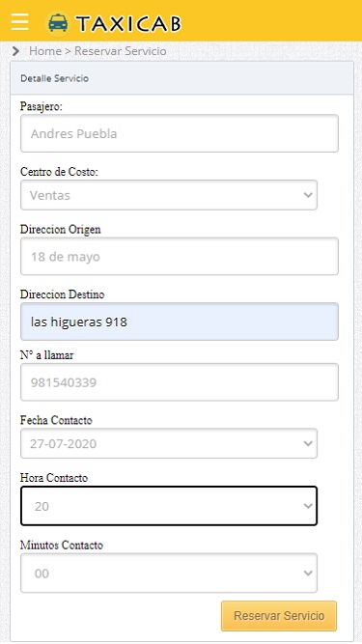Click the N° a llamar phone field
Image resolution: width=362 pixels, height=644 pixels.
click(x=180, y=382)
